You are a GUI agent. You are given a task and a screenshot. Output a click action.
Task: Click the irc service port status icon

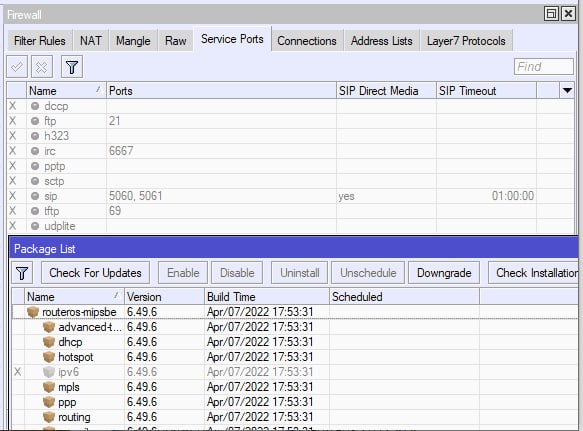[35, 151]
